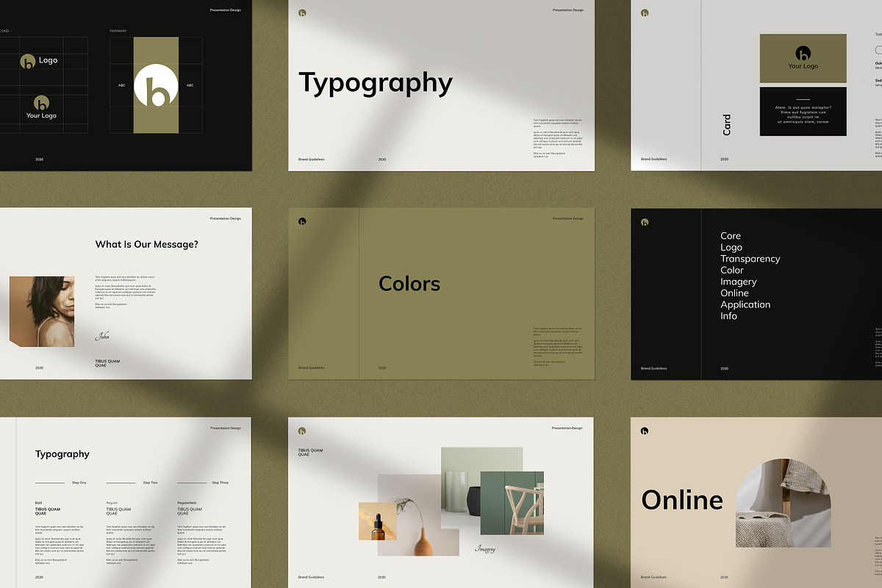The image size is (882, 588).
Task: Click the vase with plant photo in the collage
Action: point(417,516)
